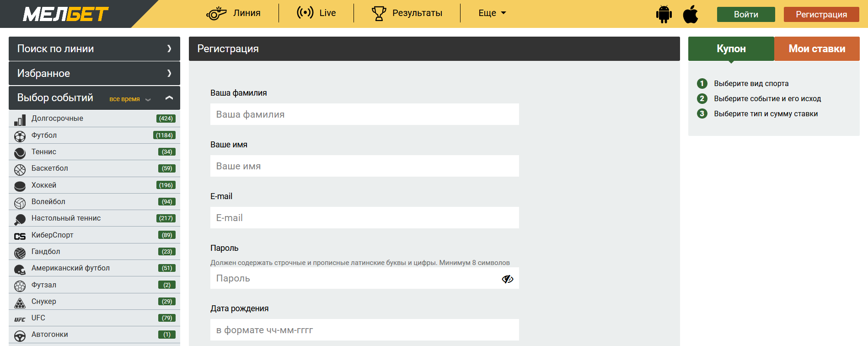Click the CS esports icon
The height and width of the screenshot is (346, 868).
(20, 236)
